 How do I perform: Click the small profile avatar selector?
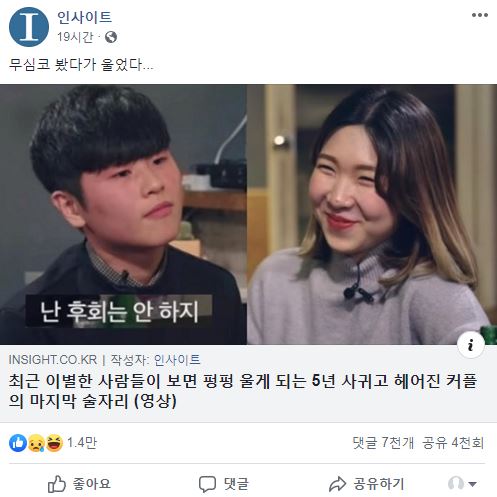(x=456, y=483)
